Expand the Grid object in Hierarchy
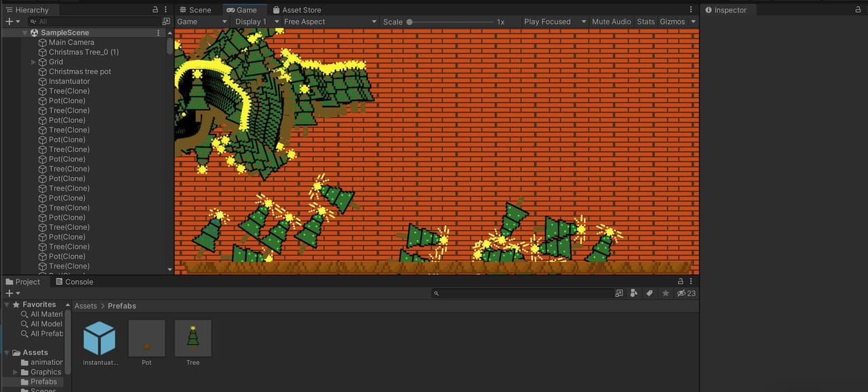The height and width of the screenshot is (392, 868). [x=34, y=62]
